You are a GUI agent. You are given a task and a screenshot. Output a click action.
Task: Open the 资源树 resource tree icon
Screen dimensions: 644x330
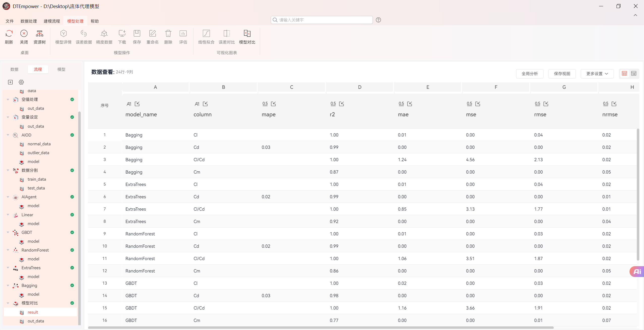coord(40,34)
